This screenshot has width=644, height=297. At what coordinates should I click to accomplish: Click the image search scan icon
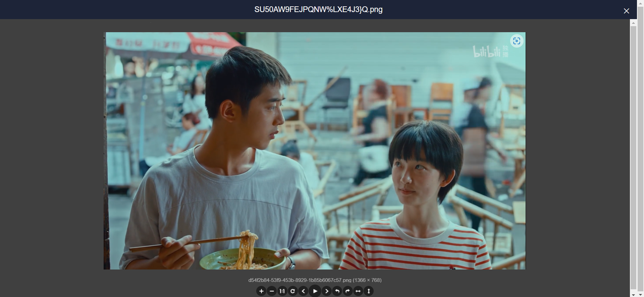(x=517, y=41)
